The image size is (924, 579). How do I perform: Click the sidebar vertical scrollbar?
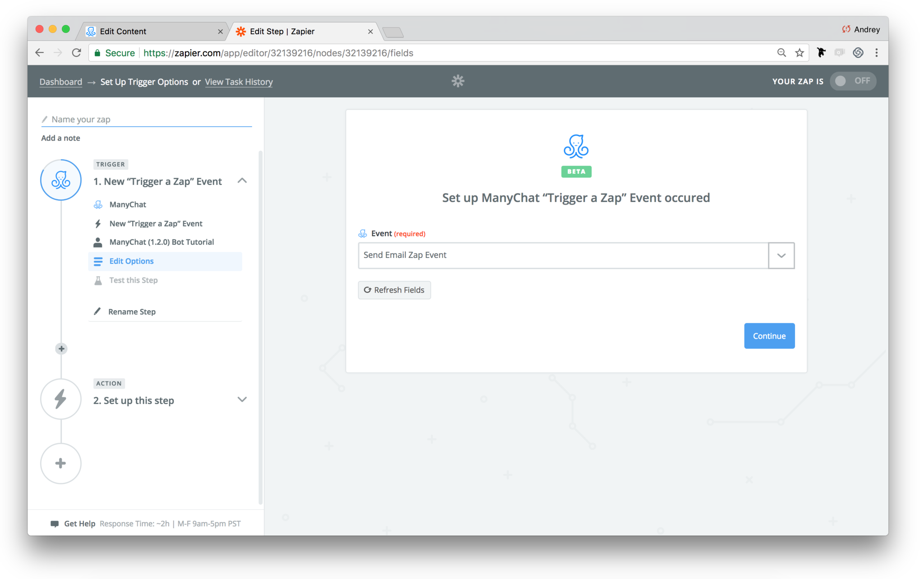click(260, 327)
